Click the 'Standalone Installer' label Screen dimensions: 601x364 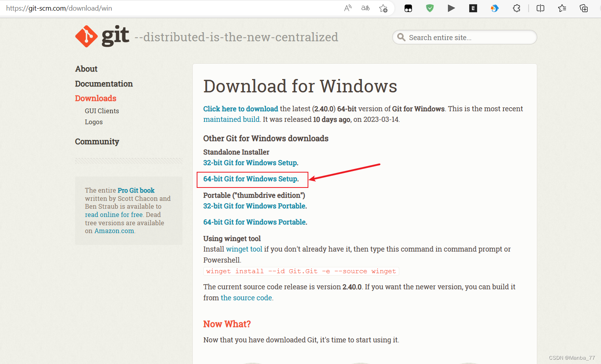point(236,152)
